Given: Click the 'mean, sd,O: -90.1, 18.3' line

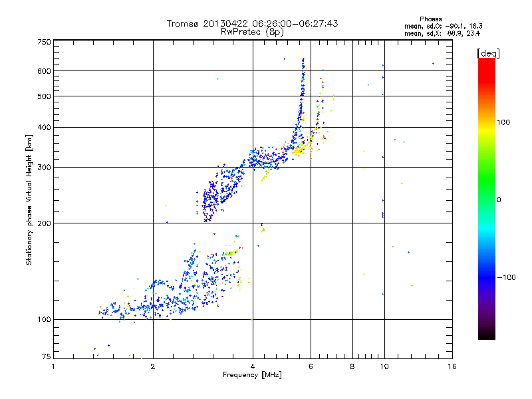Looking at the screenshot, I should [443, 26].
